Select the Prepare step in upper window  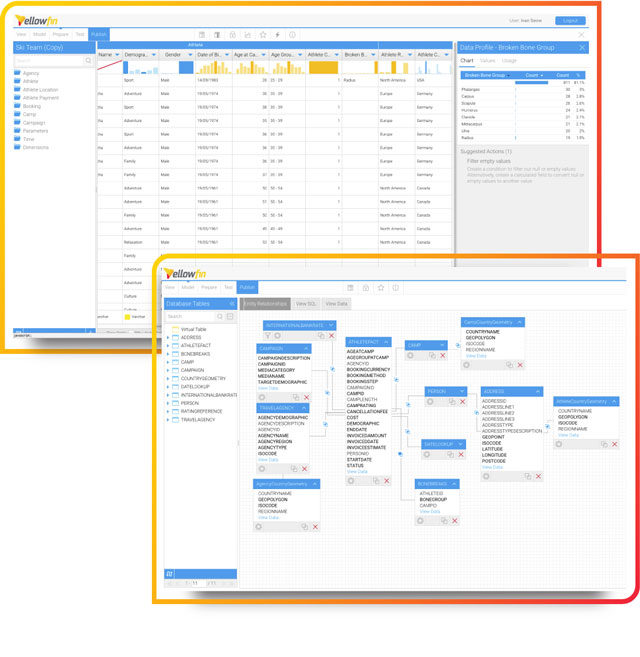(60, 34)
